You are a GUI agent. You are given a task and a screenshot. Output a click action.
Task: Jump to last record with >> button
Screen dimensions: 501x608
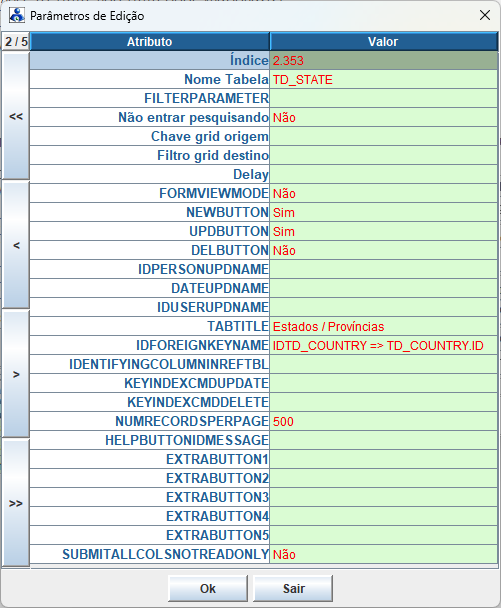(x=16, y=503)
